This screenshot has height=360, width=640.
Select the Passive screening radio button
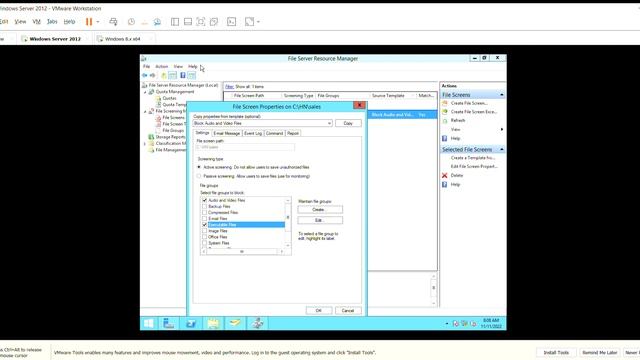tap(199, 176)
